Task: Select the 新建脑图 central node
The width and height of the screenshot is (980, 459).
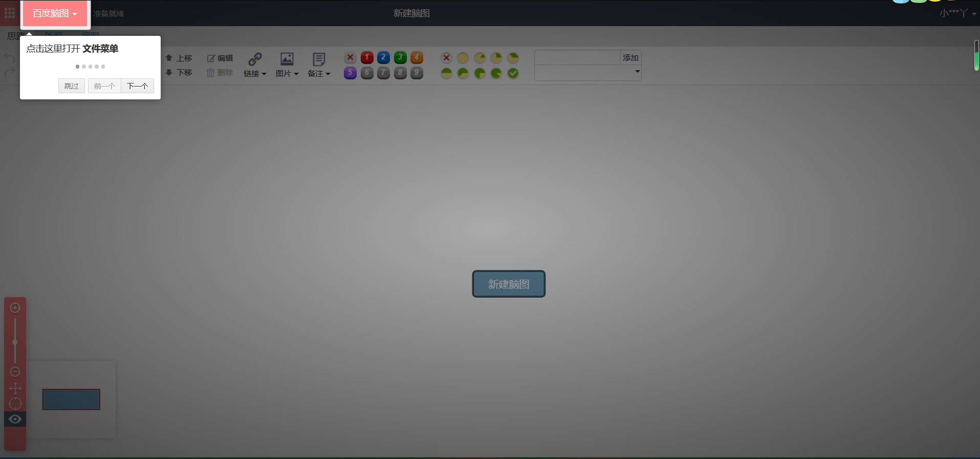Action: [x=508, y=284]
